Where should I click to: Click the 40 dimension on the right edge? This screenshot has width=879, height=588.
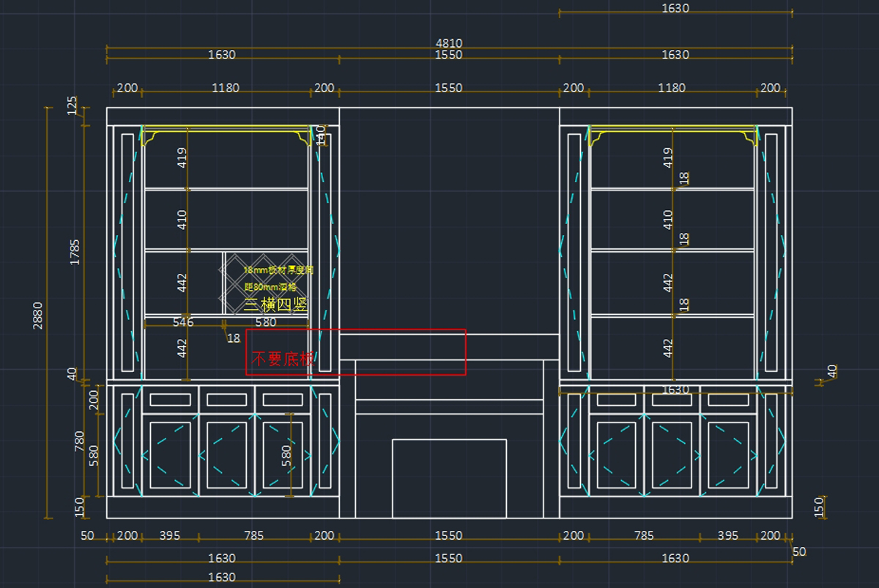tap(831, 372)
